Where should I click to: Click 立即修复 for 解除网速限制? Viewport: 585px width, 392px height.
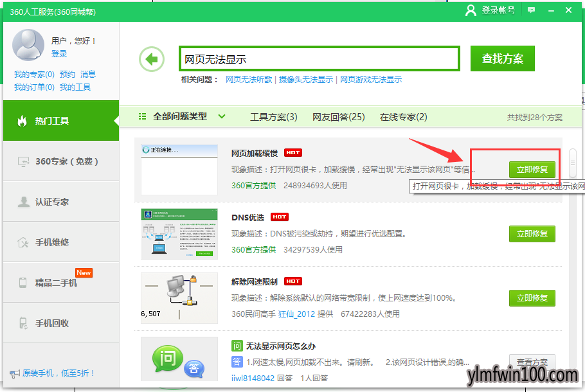[x=532, y=298]
